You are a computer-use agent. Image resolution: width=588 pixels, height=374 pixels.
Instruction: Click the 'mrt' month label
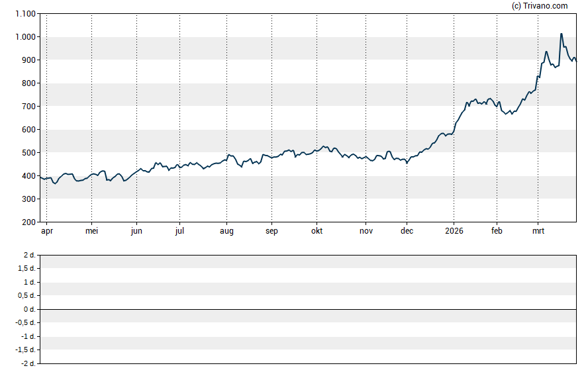(x=538, y=231)
